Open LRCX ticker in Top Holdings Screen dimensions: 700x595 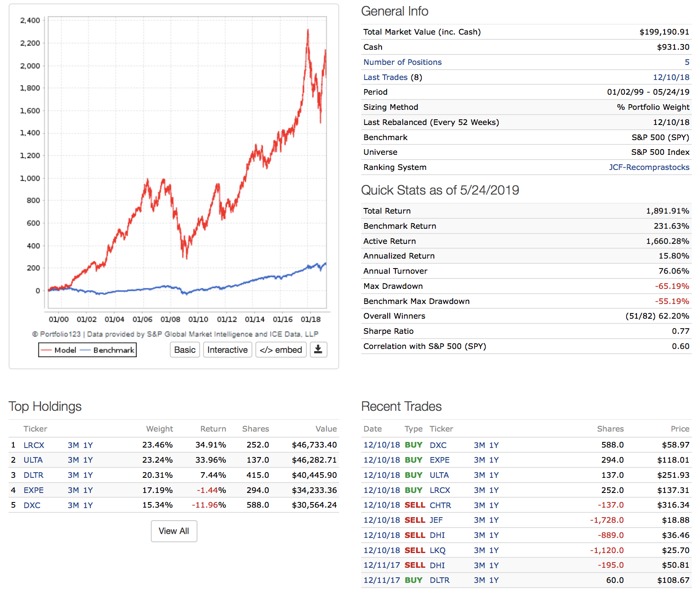pos(34,445)
